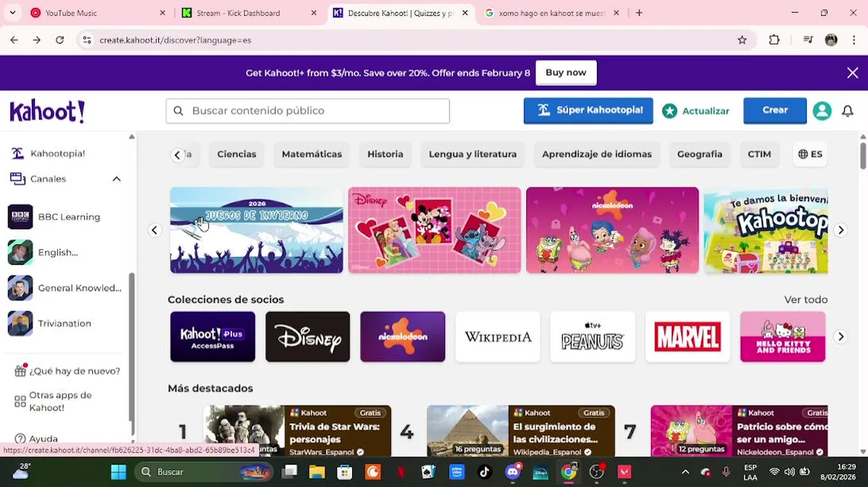
Task: Switch to Stream - Kick Dashboard tab
Action: pos(250,13)
